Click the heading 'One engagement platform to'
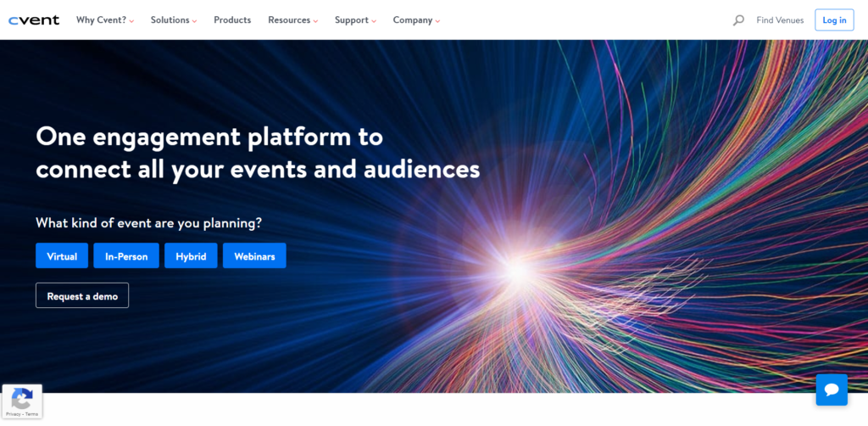868x426 pixels. coord(209,137)
